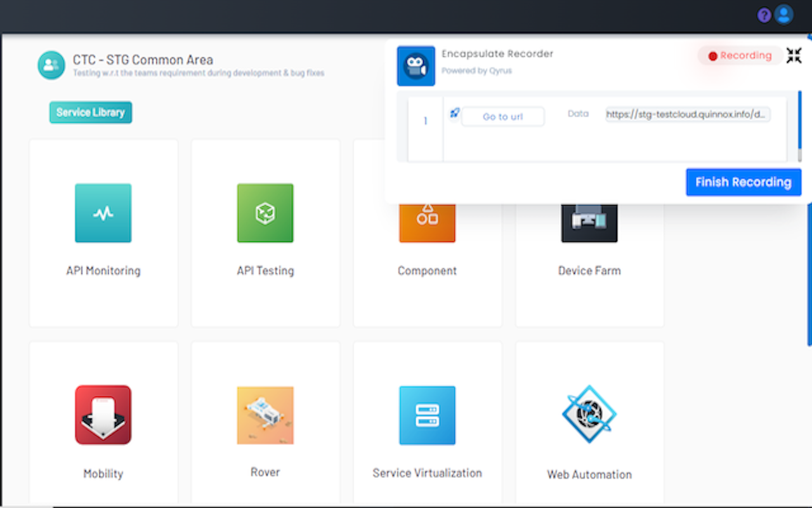Screen dimensions: 812x508
Task: Click the Component tile label
Action: click(x=427, y=271)
